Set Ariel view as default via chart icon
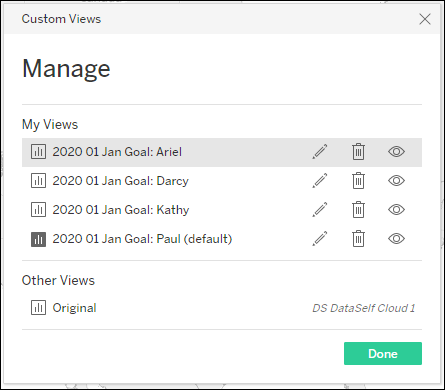 coord(38,152)
